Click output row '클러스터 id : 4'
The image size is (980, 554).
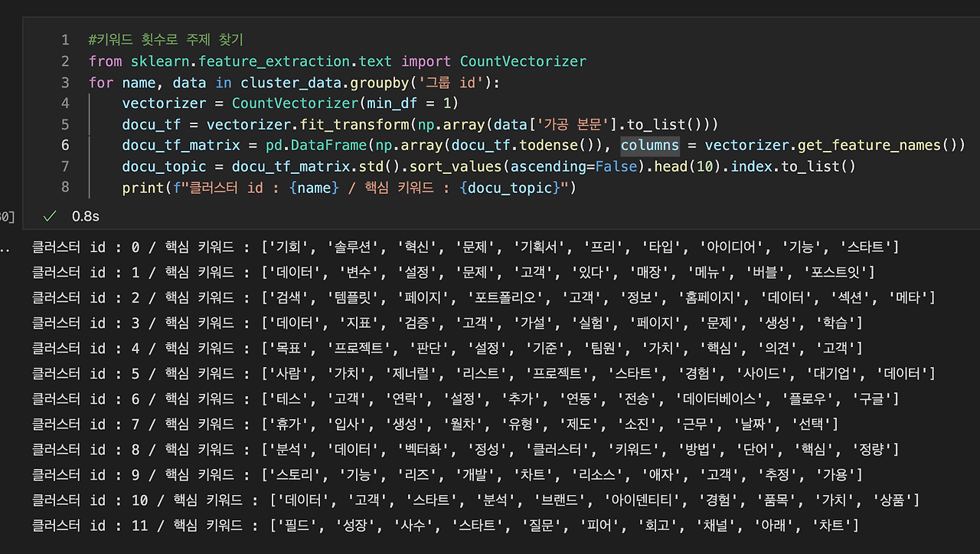pos(447,348)
